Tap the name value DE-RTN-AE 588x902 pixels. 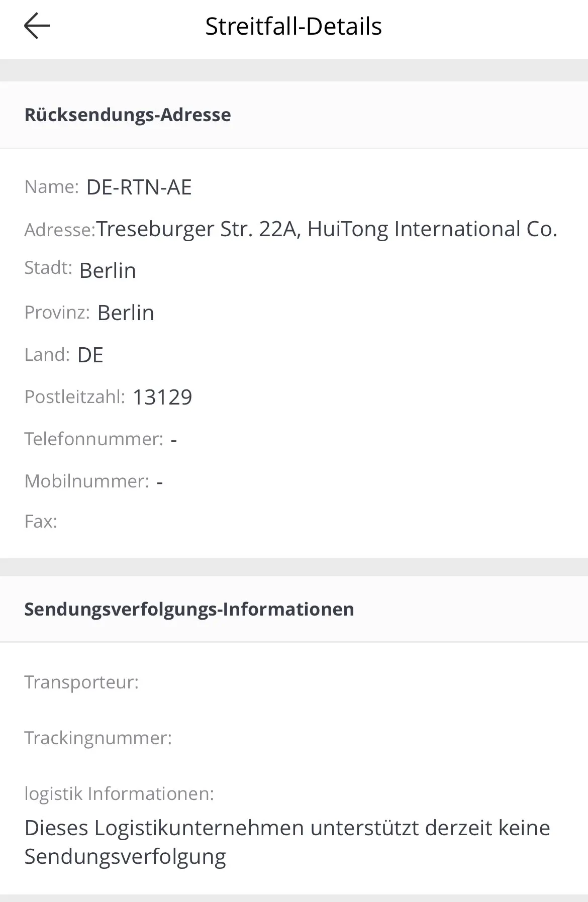[139, 187]
